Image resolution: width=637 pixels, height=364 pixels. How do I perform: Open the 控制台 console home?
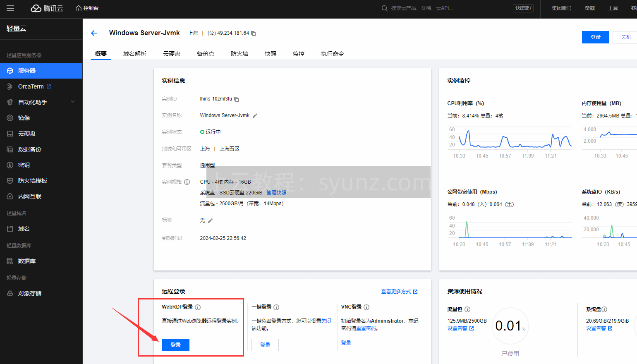coord(87,8)
